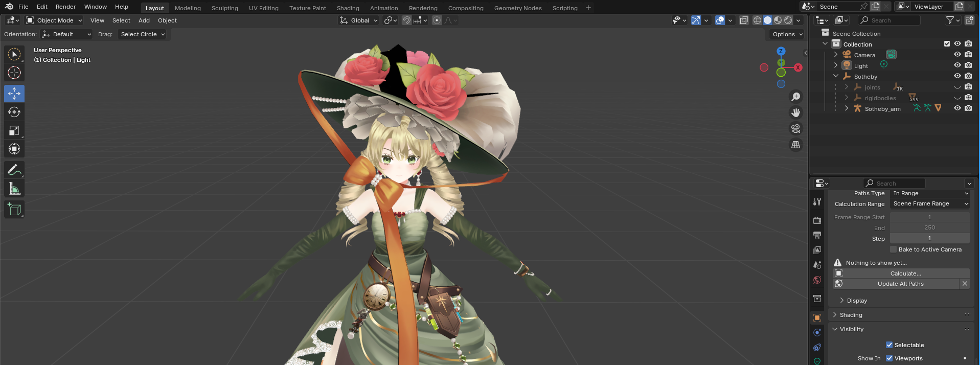
Task: Switch to the Sculpting workspace tab
Action: coord(225,8)
